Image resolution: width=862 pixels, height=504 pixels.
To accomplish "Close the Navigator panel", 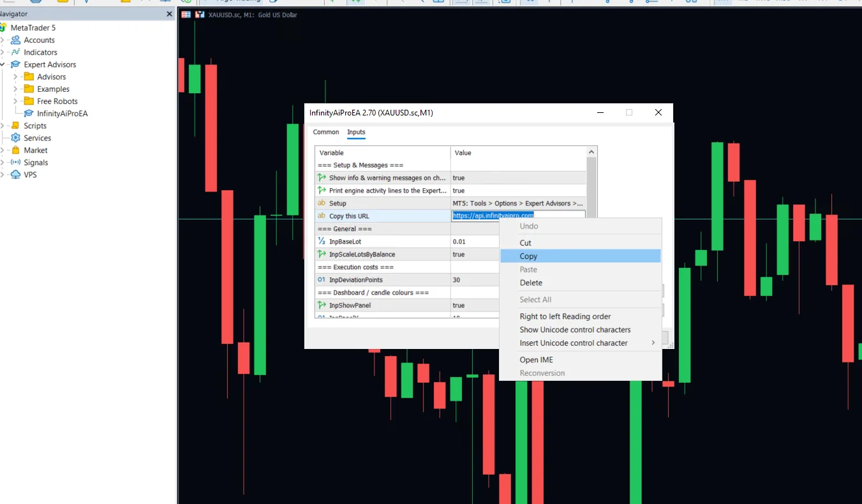I will click(169, 14).
